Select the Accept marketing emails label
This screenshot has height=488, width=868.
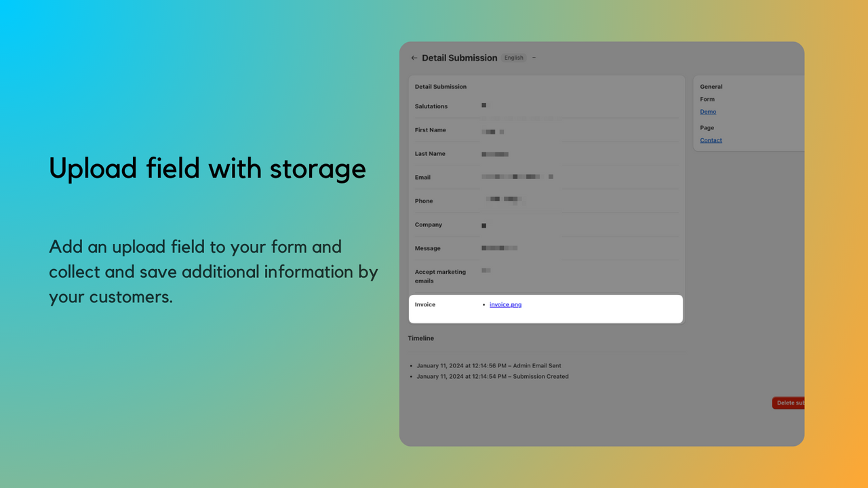(x=440, y=277)
